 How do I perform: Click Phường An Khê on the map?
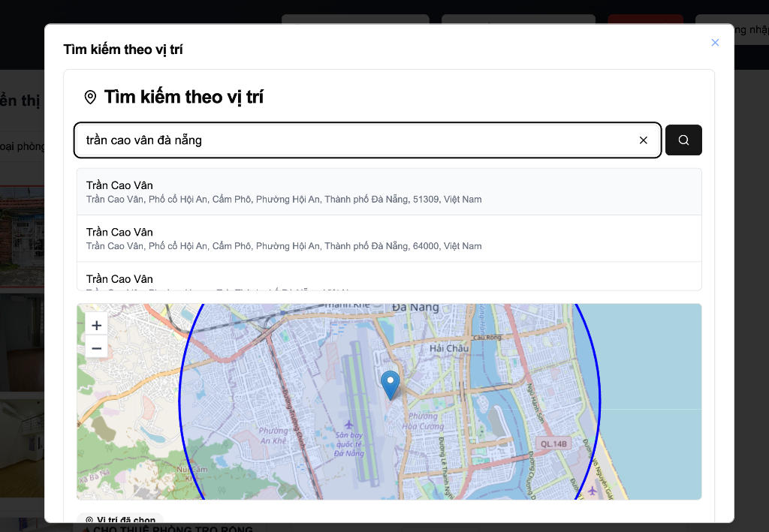tap(273, 435)
